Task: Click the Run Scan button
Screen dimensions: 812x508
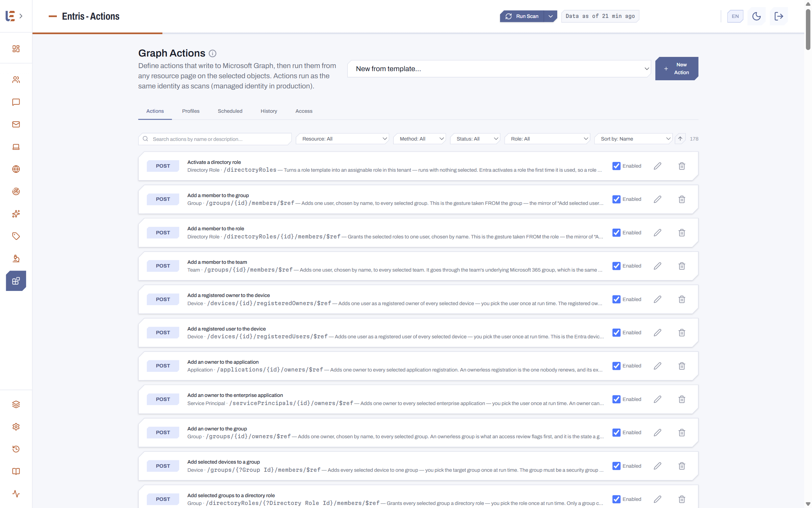Action: pos(522,16)
